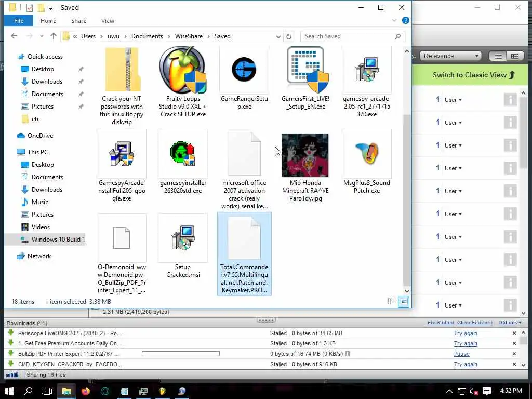
Task: Click the BullZip download progress bar
Action: (180, 354)
